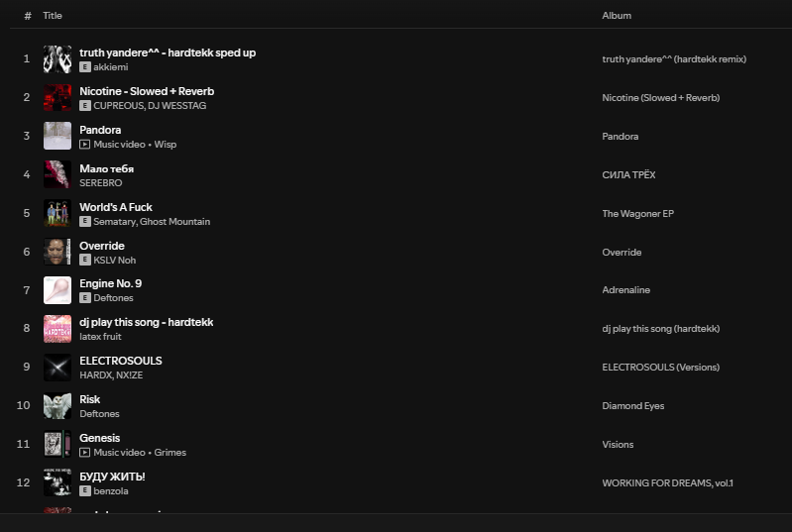Image resolution: width=792 pixels, height=532 pixels.
Task: Click the explicit badge beside benzola
Action: click(x=85, y=490)
